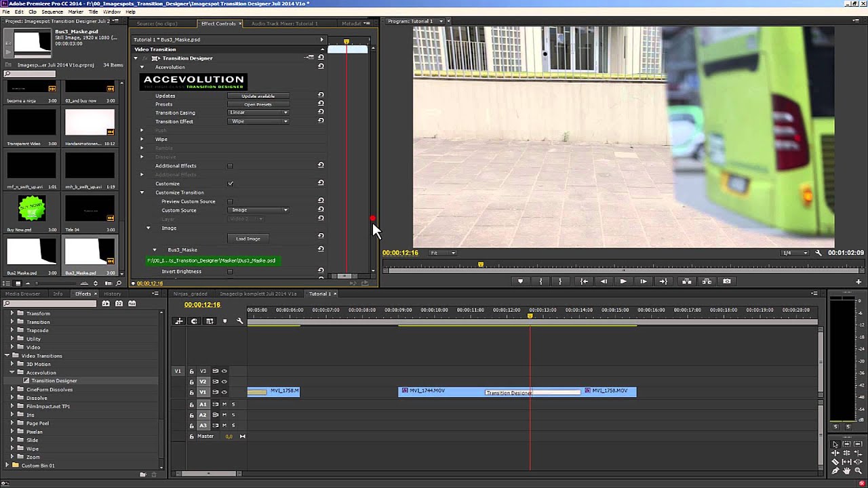Enable Invert Brightness checkbox
The width and height of the screenshot is (868, 488).
pyautogui.click(x=230, y=272)
